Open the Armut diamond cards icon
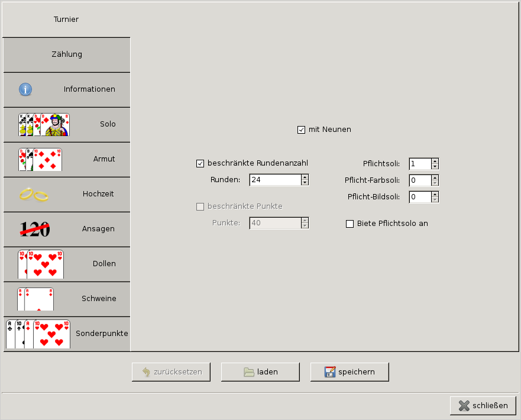This screenshot has height=420, width=521. (x=40, y=159)
